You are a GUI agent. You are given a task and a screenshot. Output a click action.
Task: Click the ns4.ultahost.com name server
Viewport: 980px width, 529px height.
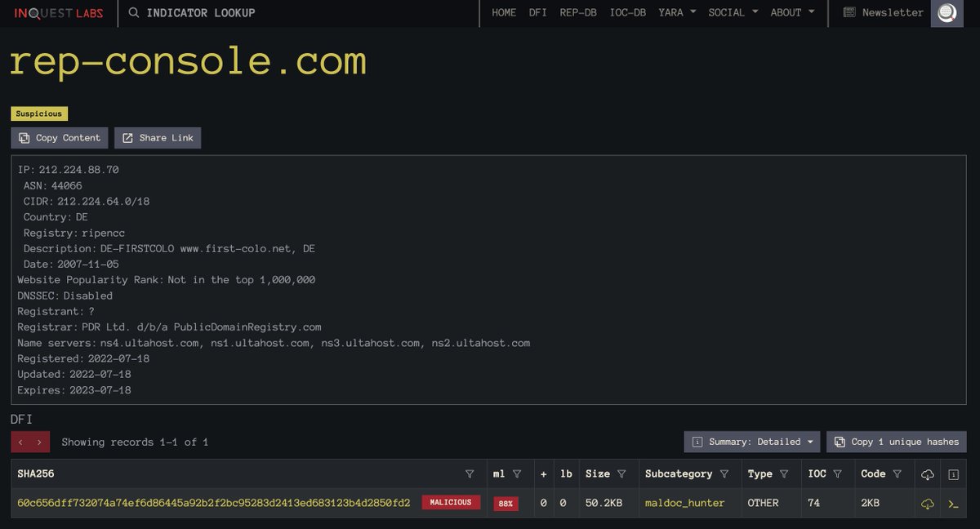click(150, 343)
